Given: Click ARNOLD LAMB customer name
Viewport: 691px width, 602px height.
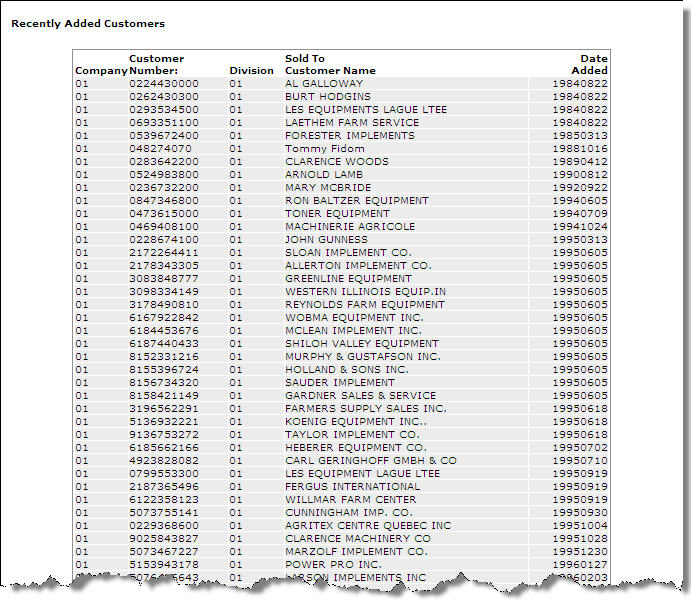Looking at the screenshot, I should pos(323,175).
